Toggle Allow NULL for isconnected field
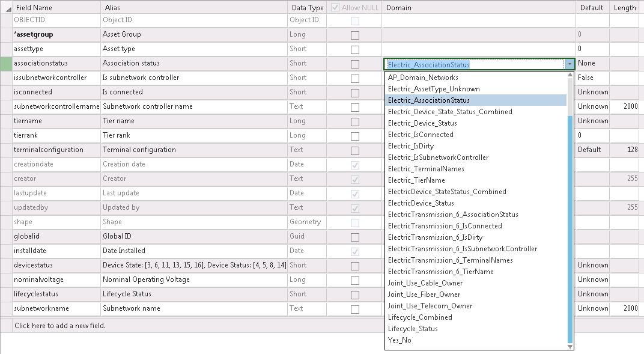 coord(355,93)
